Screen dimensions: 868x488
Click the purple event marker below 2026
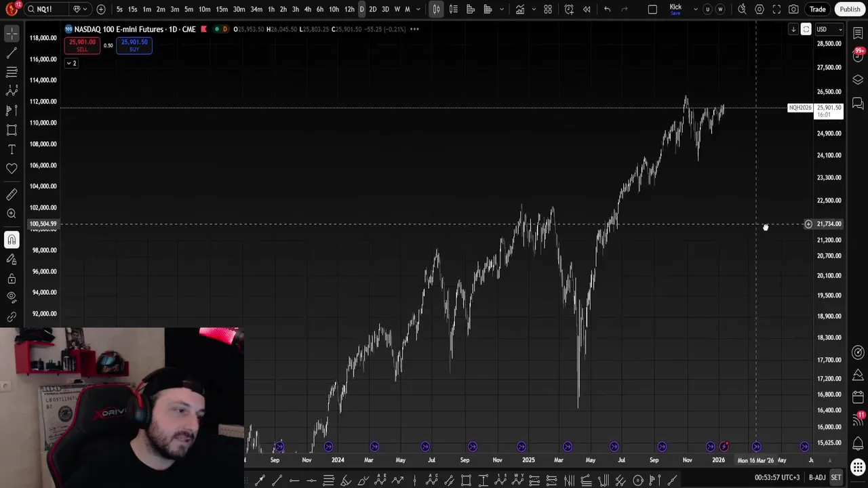tap(710, 446)
